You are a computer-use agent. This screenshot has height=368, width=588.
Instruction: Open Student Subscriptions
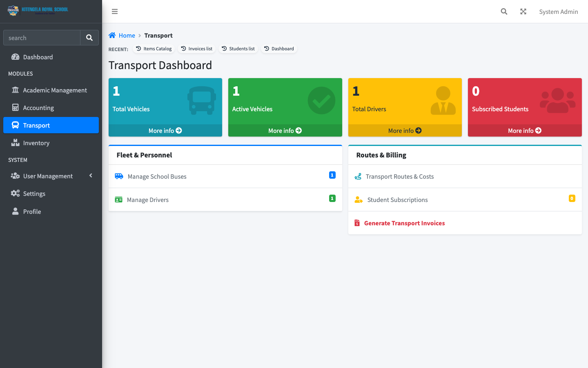coord(465,200)
